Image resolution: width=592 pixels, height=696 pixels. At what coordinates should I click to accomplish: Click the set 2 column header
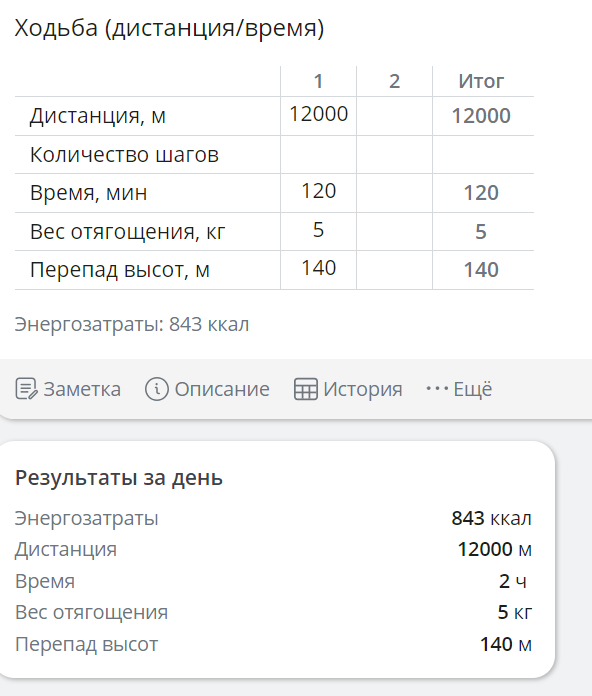pos(395,81)
